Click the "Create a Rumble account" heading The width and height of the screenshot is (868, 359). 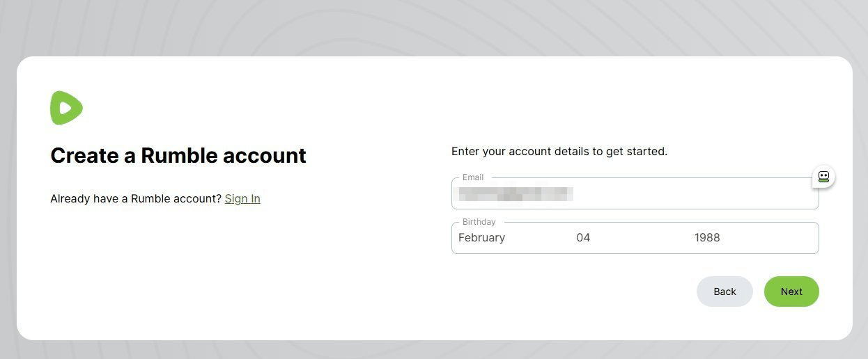point(178,155)
